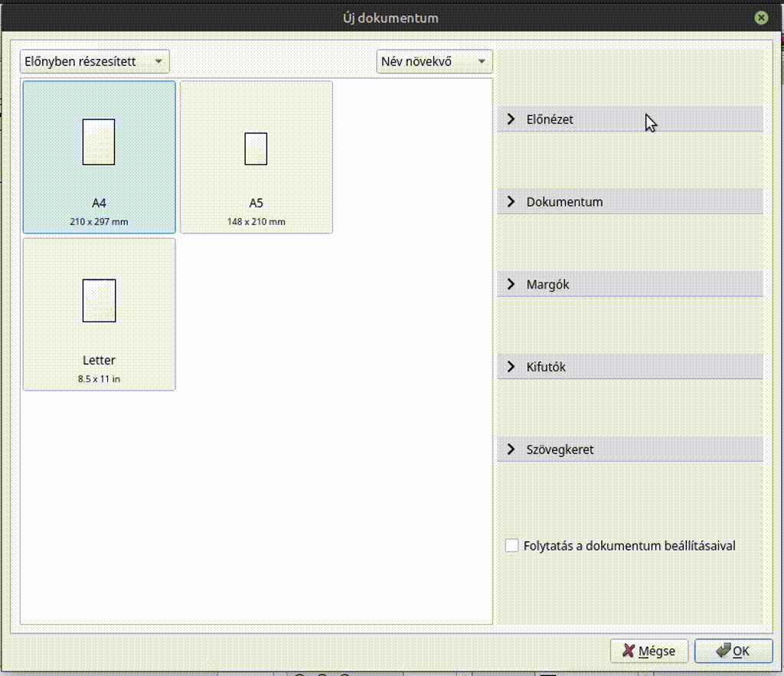The image size is (784, 676).
Task: Click the chevron arrow beside Előnézet
Action: click(511, 119)
